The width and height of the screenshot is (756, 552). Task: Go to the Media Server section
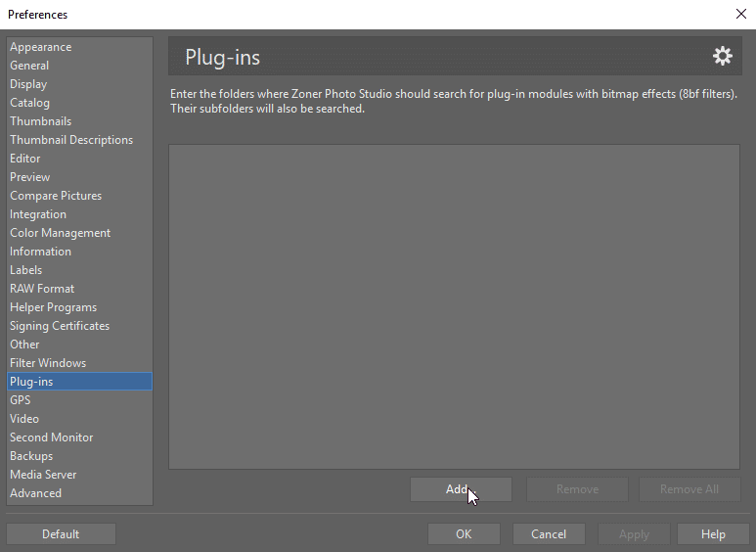pyautogui.click(x=43, y=475)
